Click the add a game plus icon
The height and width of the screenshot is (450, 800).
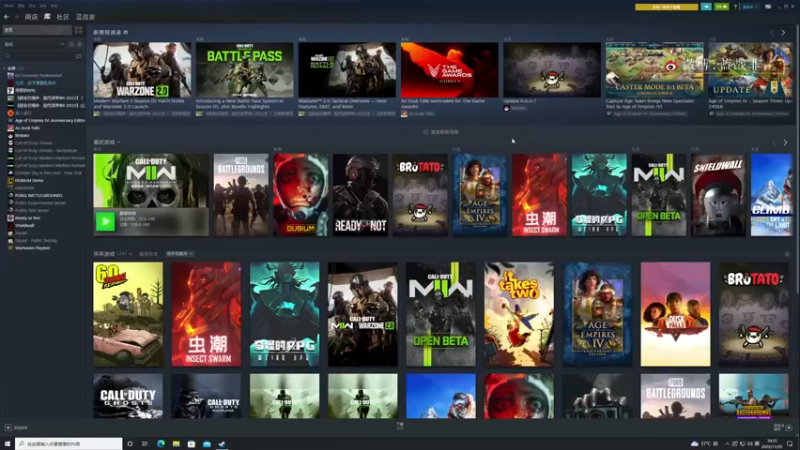8,428
